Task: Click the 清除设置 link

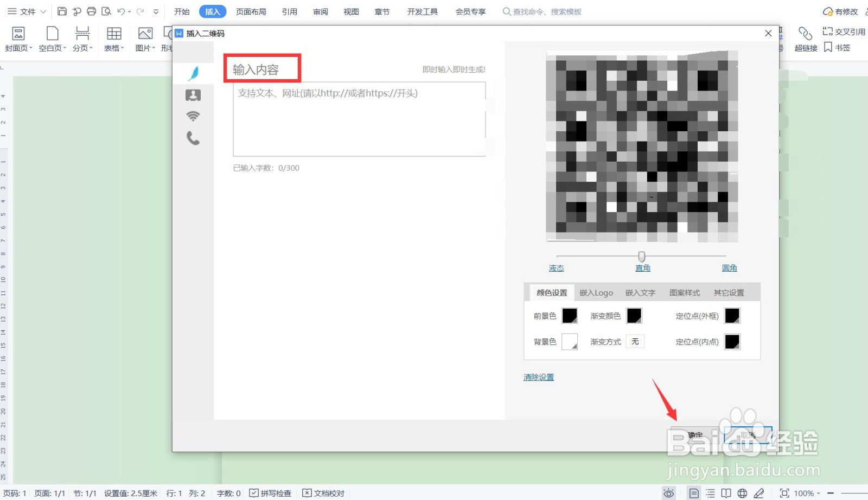Action: point(539,377)
